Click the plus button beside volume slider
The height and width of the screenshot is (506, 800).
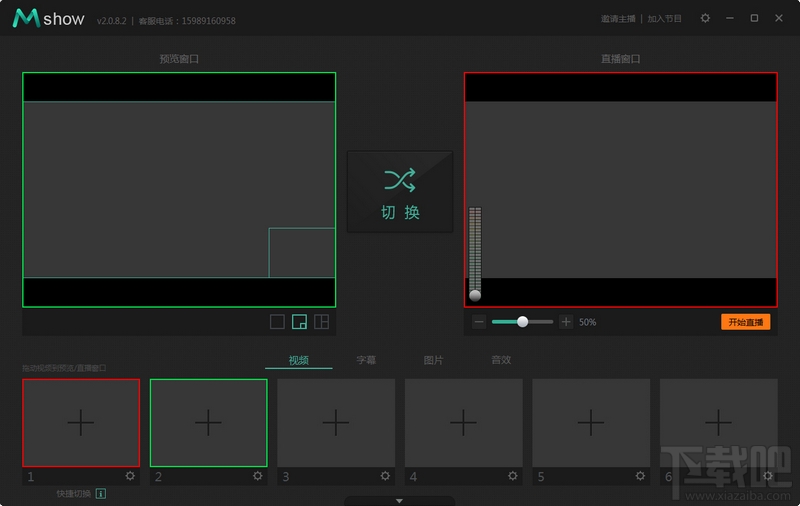pos(566,322)
